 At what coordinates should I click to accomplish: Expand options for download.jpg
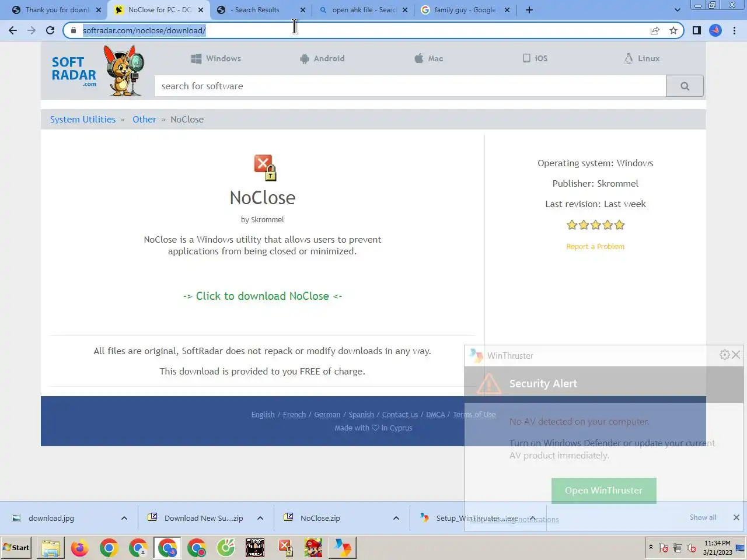[124, 518]
